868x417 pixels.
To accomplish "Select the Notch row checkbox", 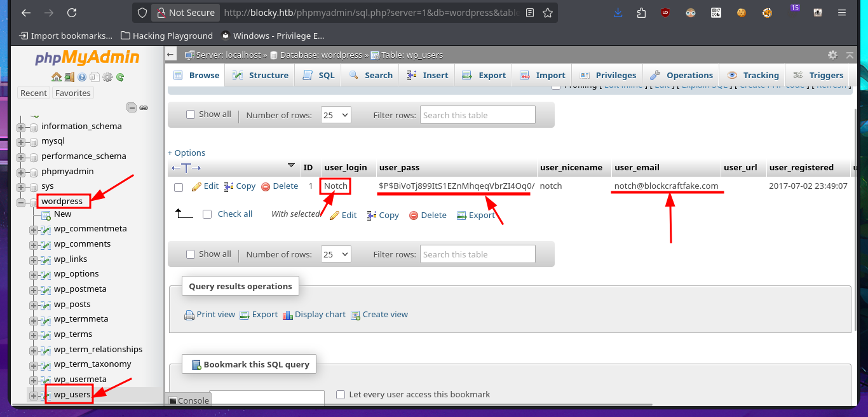I will (x=179, y=187).
